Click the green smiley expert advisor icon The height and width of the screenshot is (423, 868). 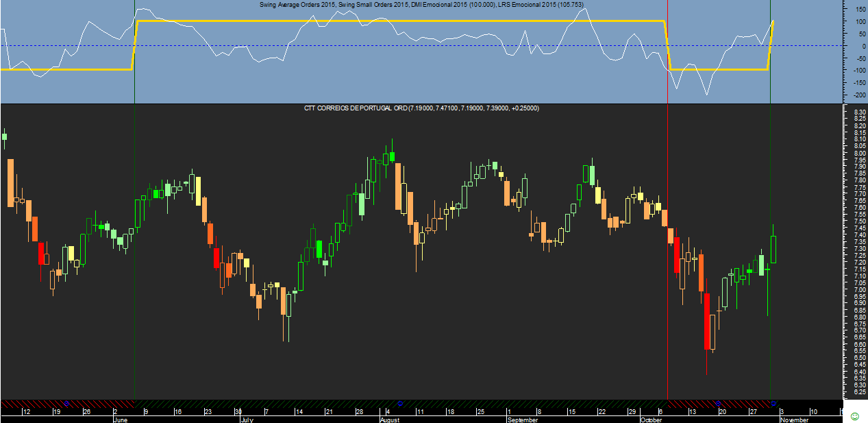click(854, 416)
